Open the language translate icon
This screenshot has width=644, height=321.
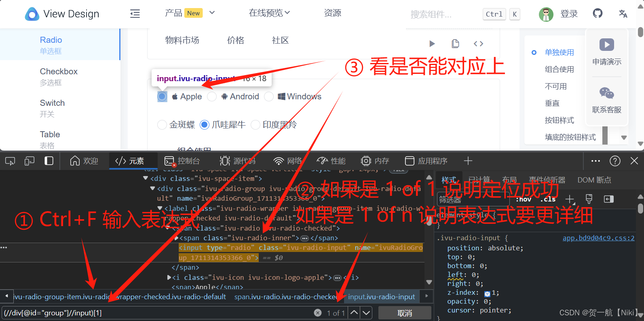[x=623, y=14]
